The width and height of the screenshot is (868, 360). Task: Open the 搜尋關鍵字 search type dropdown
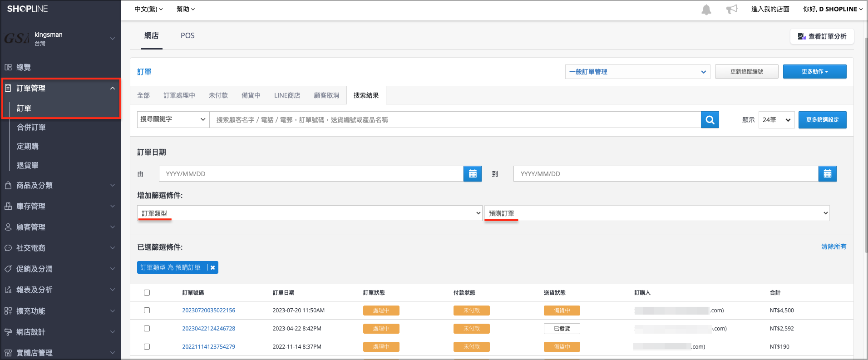(x=173, y=119)
